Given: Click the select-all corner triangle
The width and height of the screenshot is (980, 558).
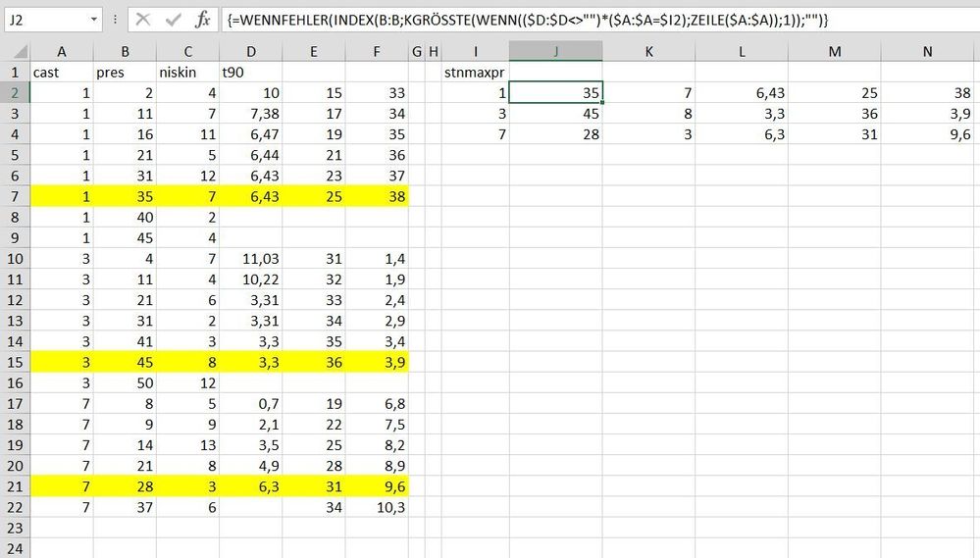Looking at the screenshot, I should (x=20, y=52).
